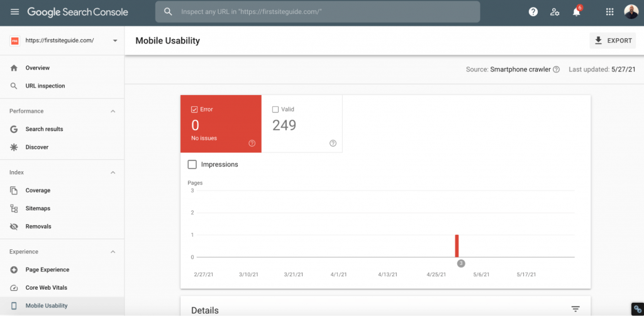This screenshot has height=316, width=644.
Task: Click the Sitemaps tree icon
Action: point(14,208)
